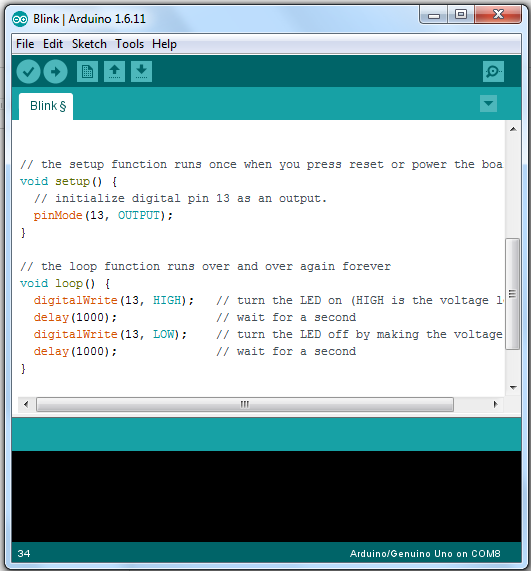The width and height of the screenshot is (531, 571).
Task: Click comment 'initialize digital pin 13 as an output'
Action: tap(180, 198)
